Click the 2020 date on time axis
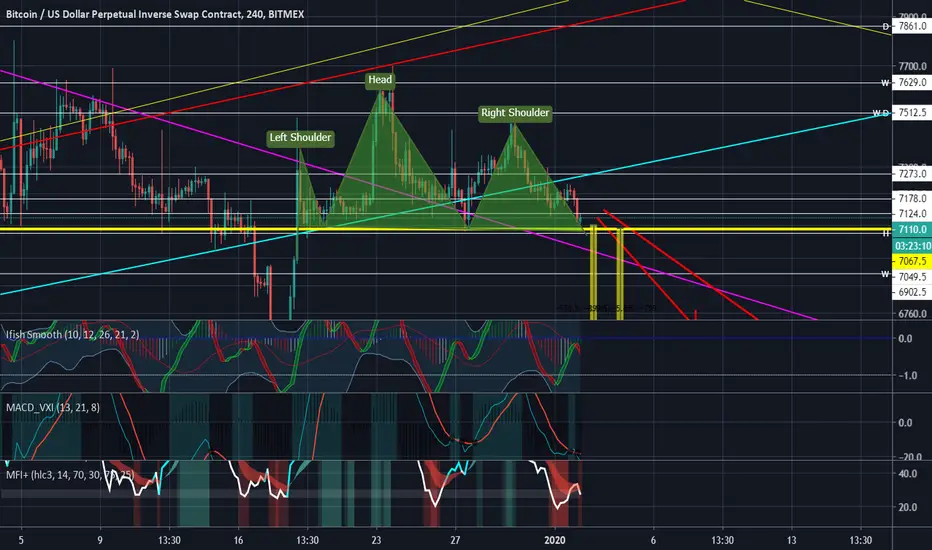Screen dimensions: 932x550 coord(556,540)
